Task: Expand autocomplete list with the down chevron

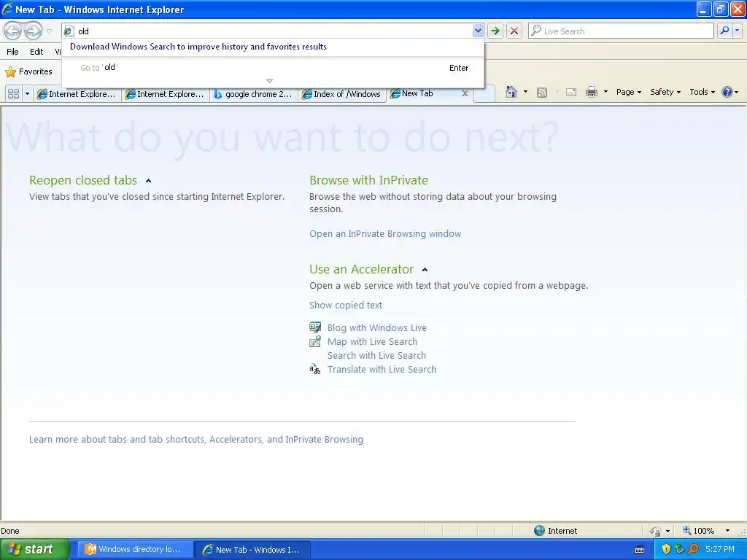Action: click(270, 81)
